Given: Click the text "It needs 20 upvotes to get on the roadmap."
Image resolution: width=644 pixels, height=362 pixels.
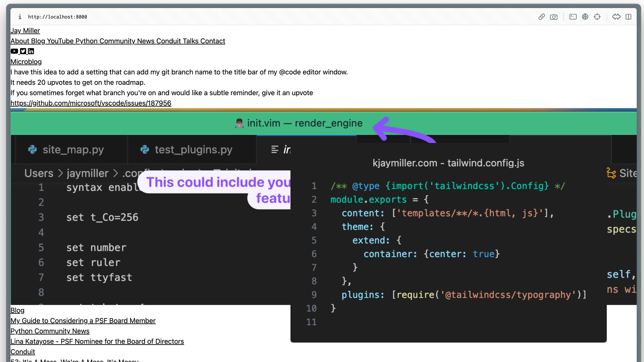Looking at the screenshot, I should (x=78, y=82).
